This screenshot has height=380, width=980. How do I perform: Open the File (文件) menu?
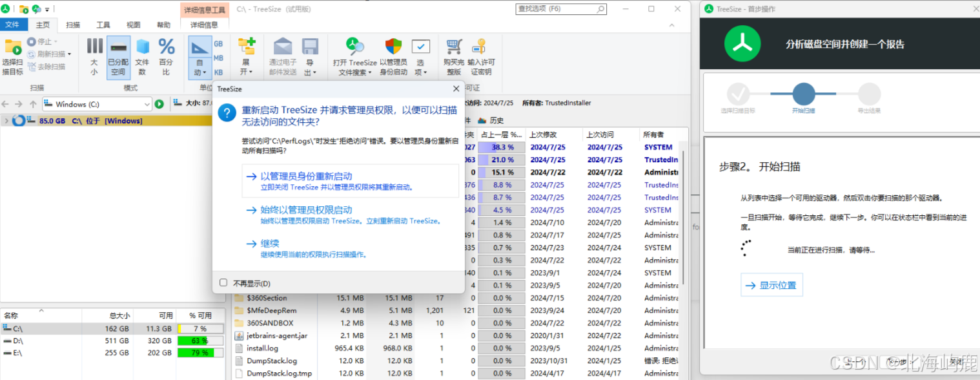coord(13,25)
